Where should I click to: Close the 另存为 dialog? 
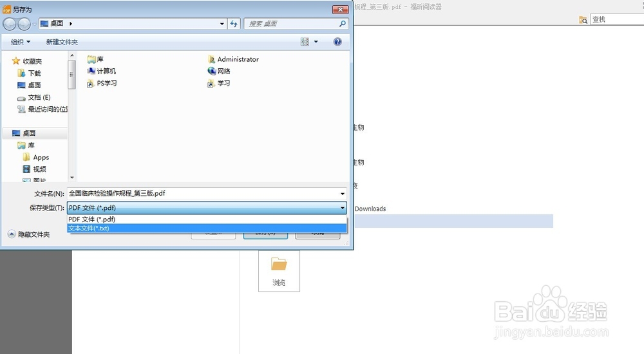click(340, 10)
